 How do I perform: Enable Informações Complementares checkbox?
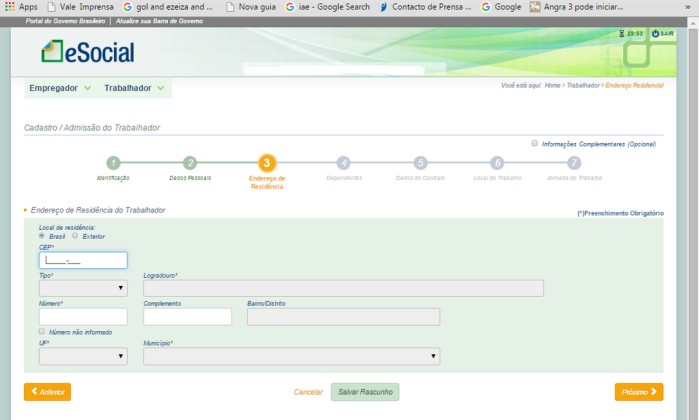coord(535,143)
